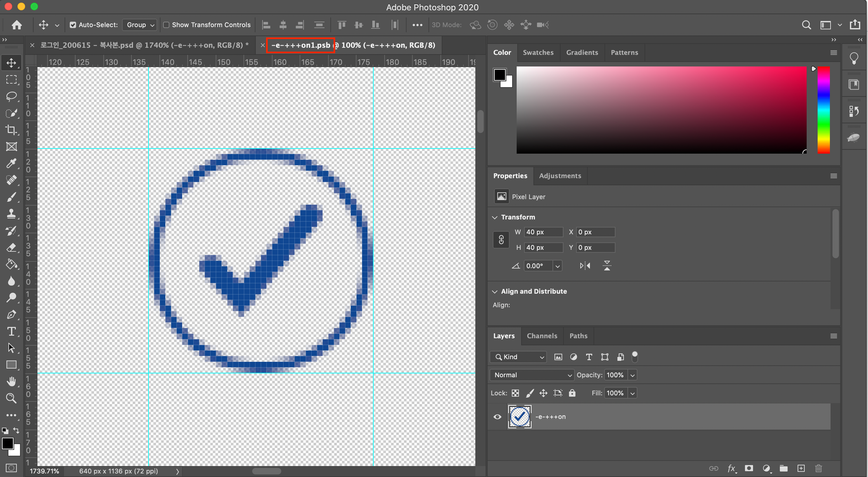
Task: Select the Move tool
Action: point(11,62)
